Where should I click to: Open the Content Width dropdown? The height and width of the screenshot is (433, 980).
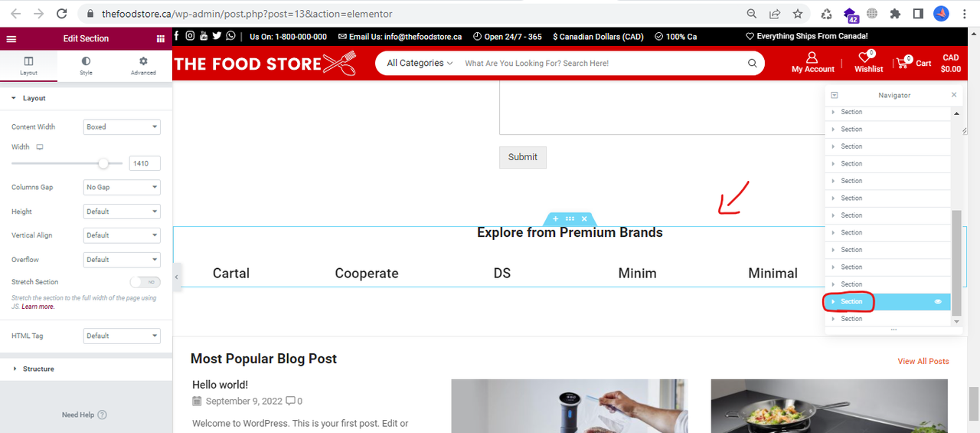pyautogui.click(x=122, y=127)
